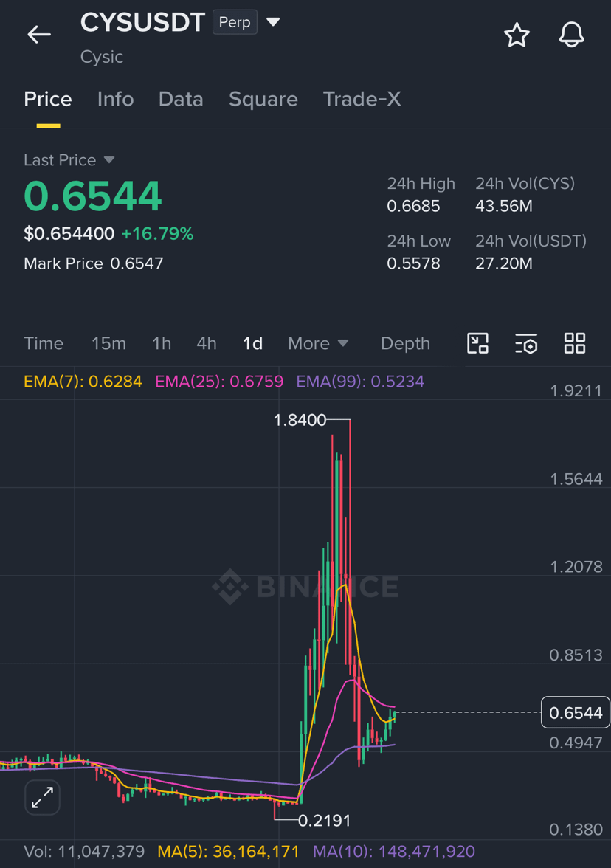Tap the current price tag 0.6544 on axis
The image size is (611, 868).
tap(576, 712)
